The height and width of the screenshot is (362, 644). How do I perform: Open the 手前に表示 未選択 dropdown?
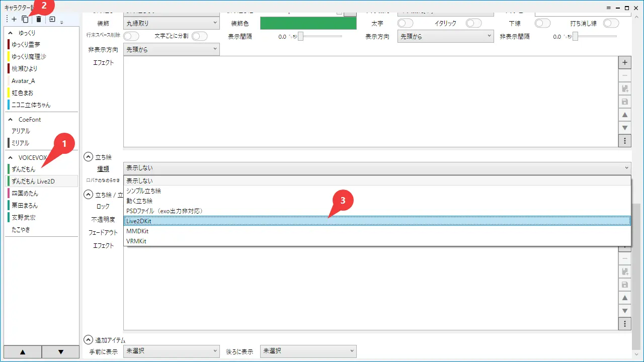171,351
